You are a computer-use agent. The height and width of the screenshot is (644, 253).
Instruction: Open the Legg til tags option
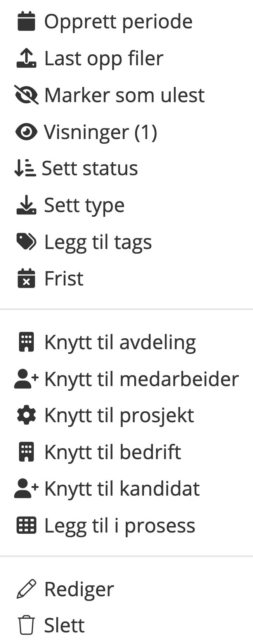pos(98,242)
